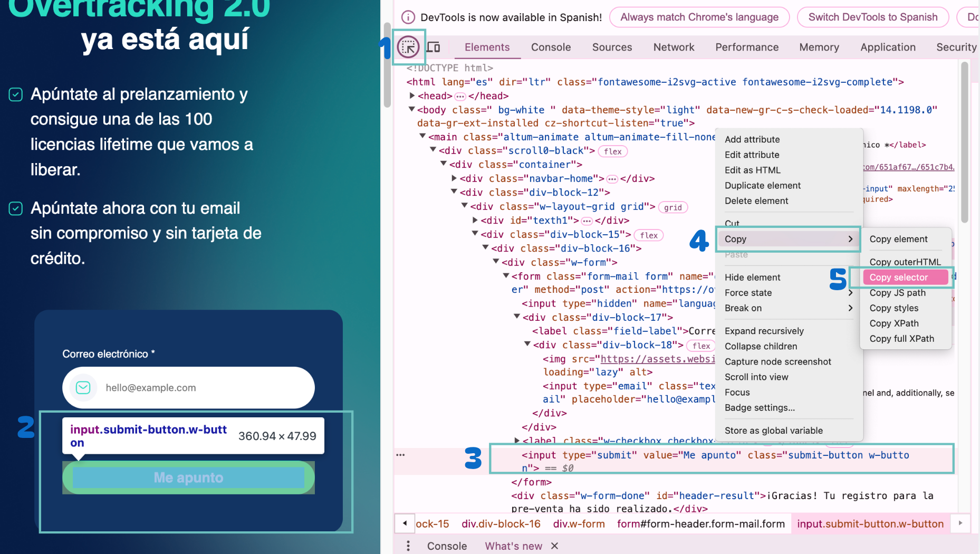The height and width of the screenshot is (554, 980).
Task: Close the What's new drawer tab
Action: [x=554, y=546]
